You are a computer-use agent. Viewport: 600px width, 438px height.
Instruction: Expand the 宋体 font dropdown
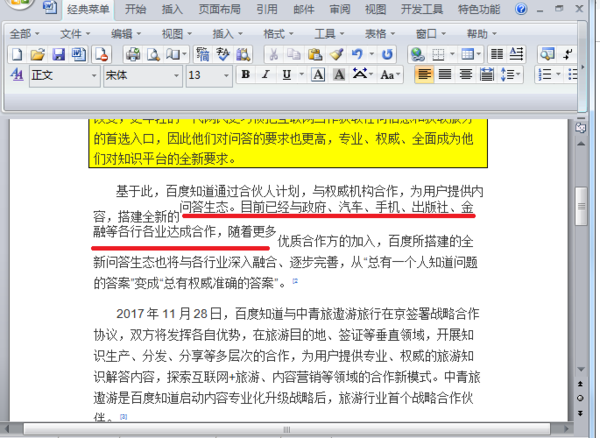[x=176, y=75]
